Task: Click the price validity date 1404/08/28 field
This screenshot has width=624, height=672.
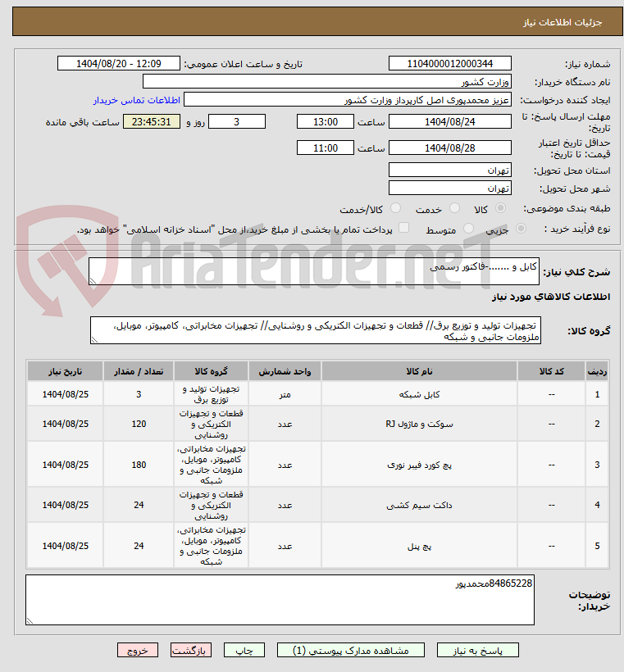Action: coord(450,148)
